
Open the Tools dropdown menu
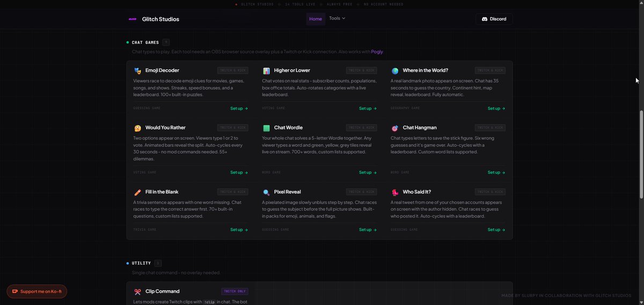tap(337, 18)
